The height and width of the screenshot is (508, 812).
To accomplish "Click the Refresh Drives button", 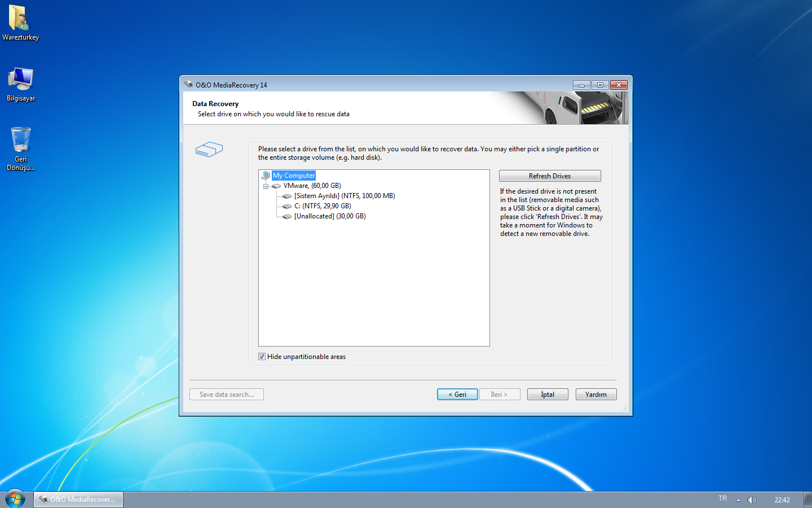I will pos(550,176).
